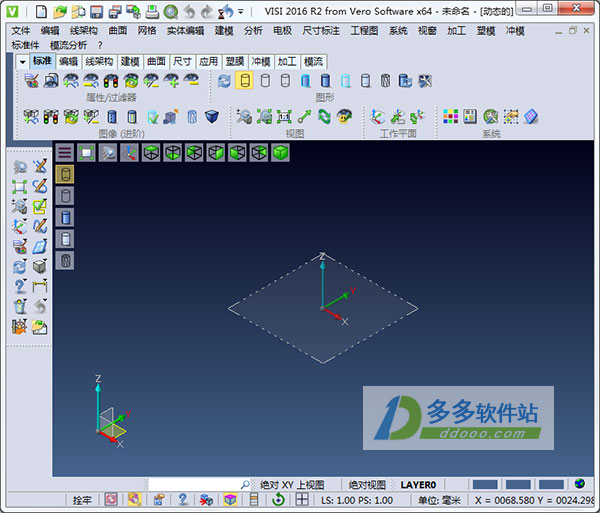Click the blue grid plane icon in 系统 group
This screenshot has width=600, height=513.
531,116
